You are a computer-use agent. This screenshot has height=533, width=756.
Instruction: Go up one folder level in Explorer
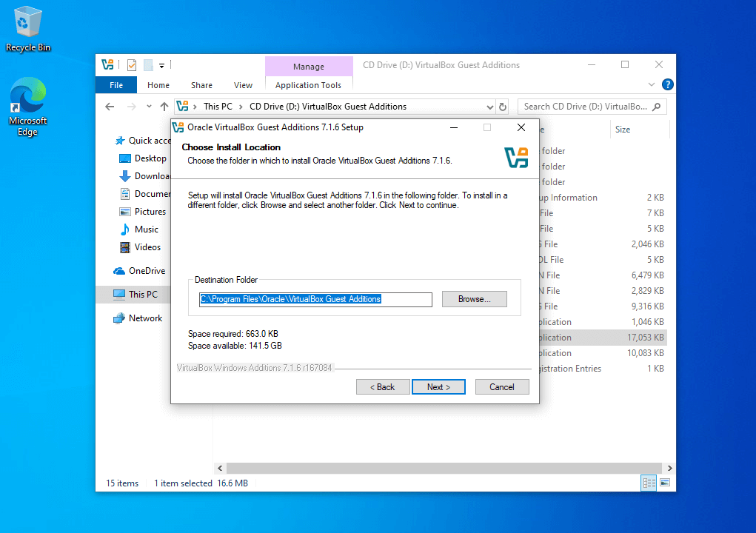pyautogui.click(x=164, y=107)
